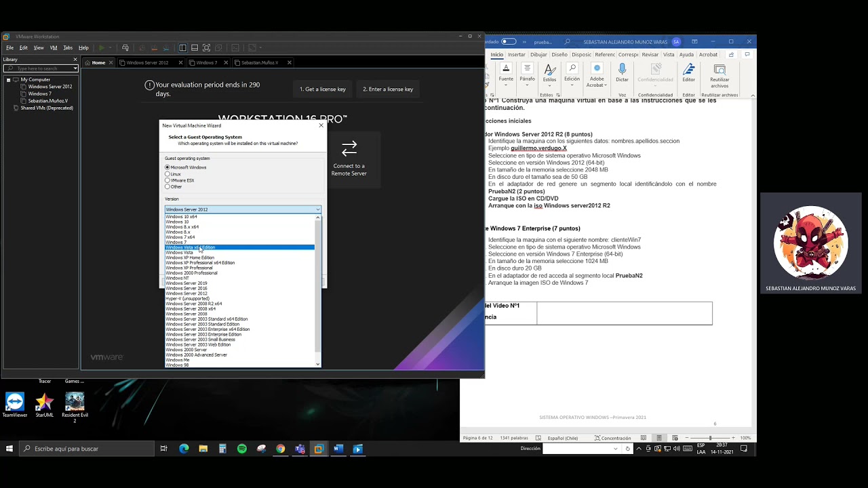Click the Concentración focus mode icon
The height and width of the screenshot is (488, 868).
pos(613,438)
